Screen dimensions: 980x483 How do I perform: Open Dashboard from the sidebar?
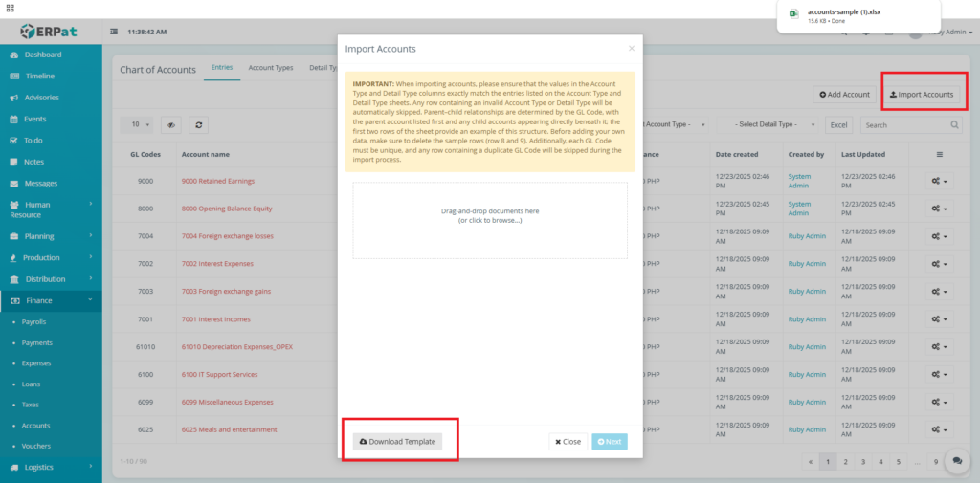[43, 55]
